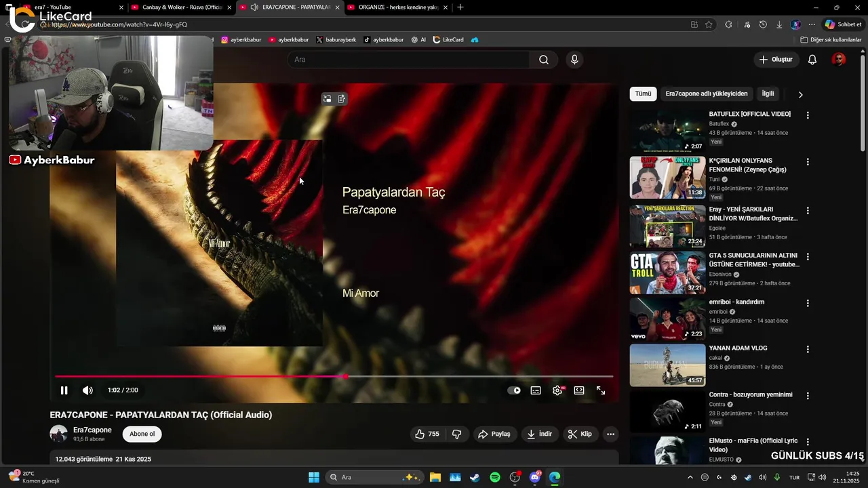Select the Tümü filter chip
The image size is (868, 488).
tap(643, 94)
